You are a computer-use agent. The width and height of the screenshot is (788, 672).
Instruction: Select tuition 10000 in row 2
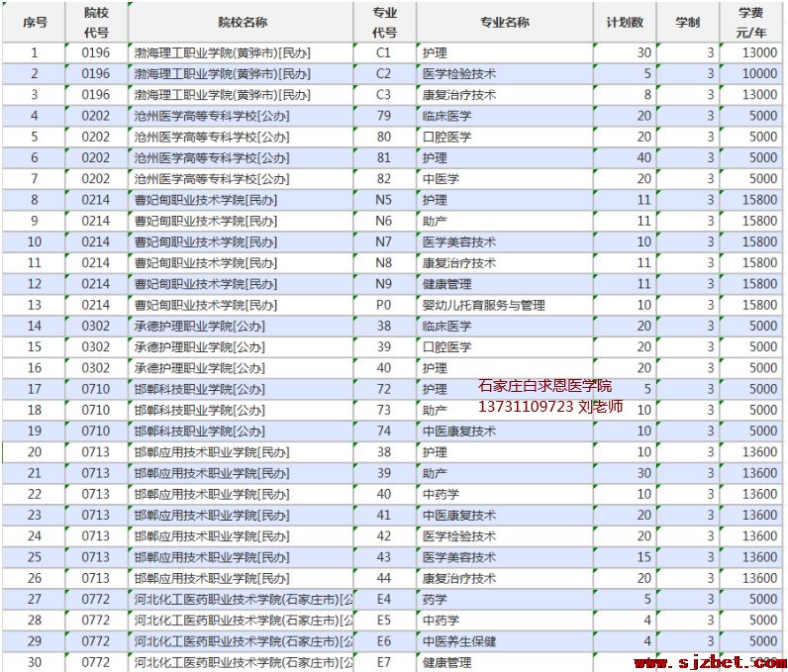(750, 74)
